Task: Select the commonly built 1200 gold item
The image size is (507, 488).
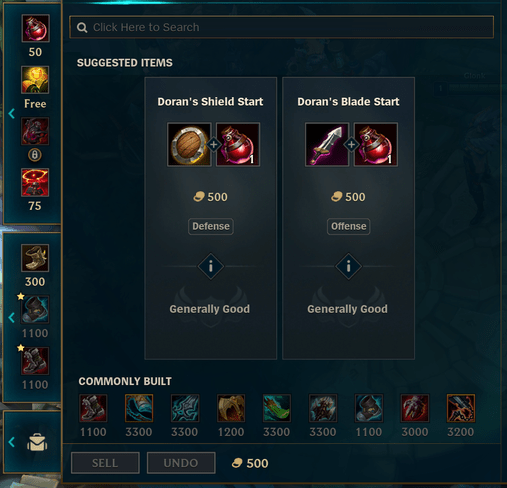Action: 231,408
